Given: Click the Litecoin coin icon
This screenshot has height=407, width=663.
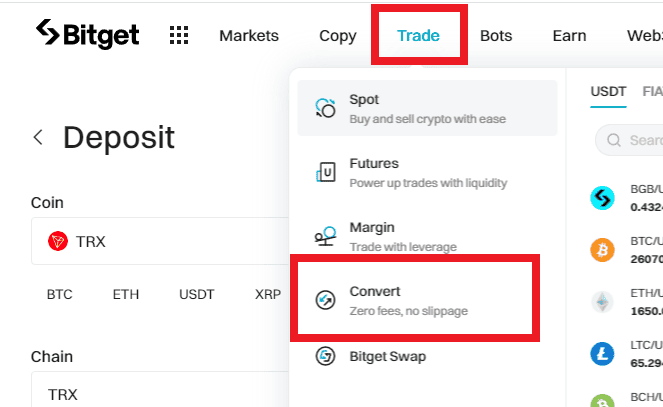Looking at the screenshot, I should click(x=602, y=354).
